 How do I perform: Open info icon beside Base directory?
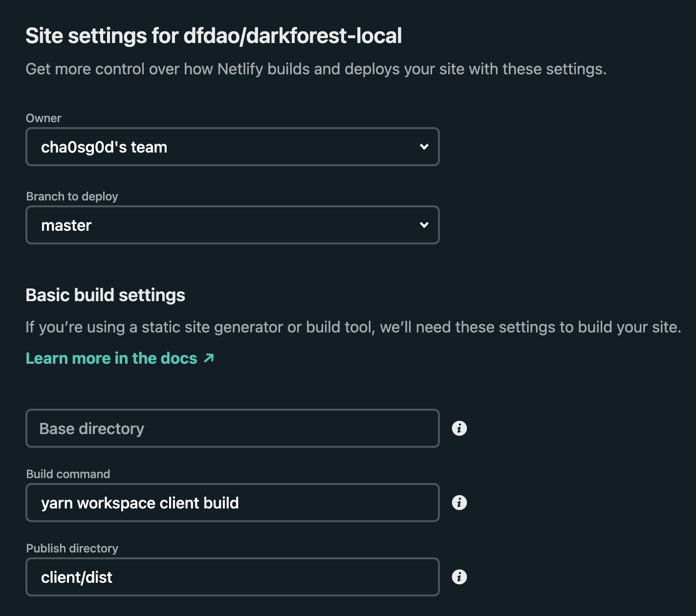459,428
